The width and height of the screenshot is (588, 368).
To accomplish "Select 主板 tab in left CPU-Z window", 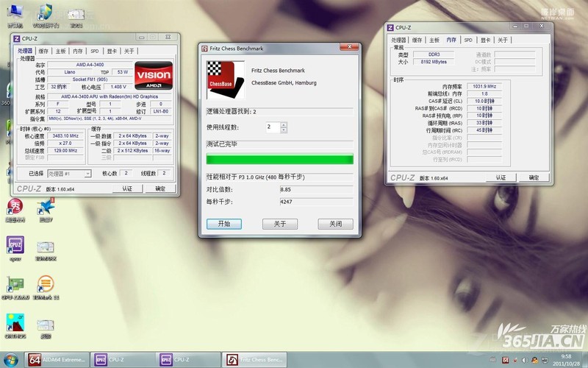I will (60, 51).
